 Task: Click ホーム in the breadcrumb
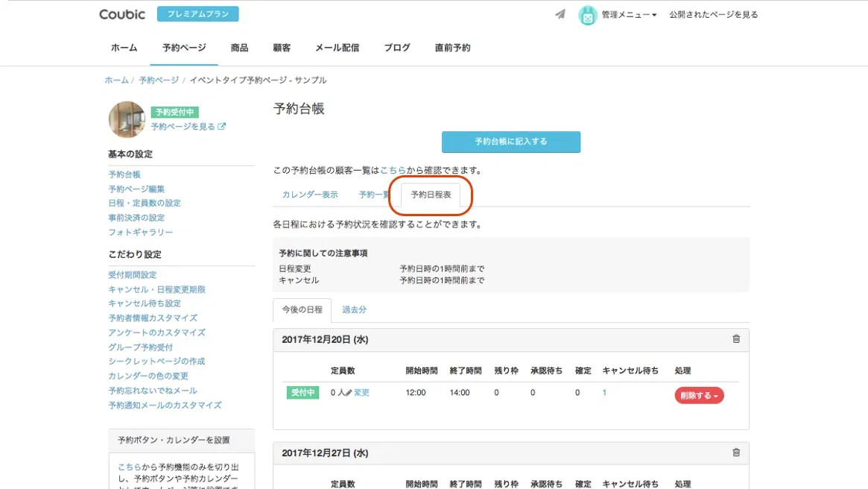tap(116, 81)
